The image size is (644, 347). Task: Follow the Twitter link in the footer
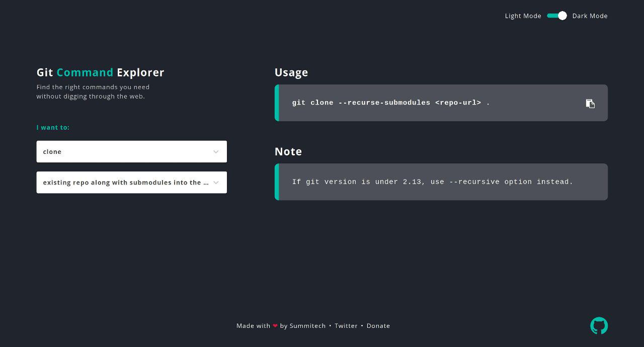pyautogui.click(x=346, y=325)
